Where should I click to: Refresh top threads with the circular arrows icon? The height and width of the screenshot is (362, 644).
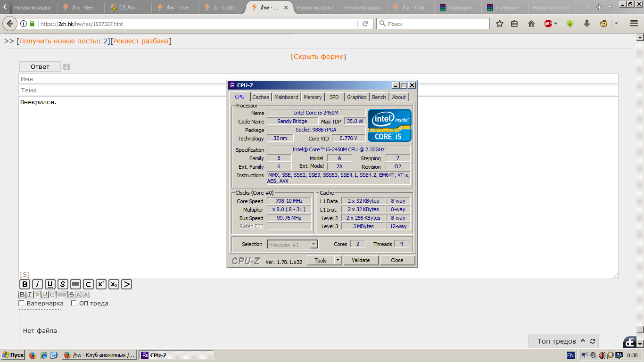[593, 341]
